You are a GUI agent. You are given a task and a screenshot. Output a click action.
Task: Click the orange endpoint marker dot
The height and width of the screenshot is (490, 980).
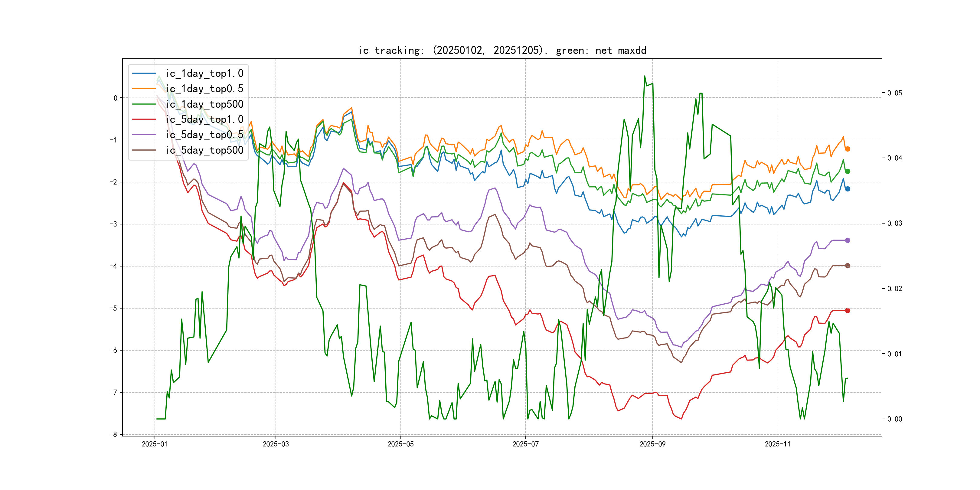click(x=848, y=149)
